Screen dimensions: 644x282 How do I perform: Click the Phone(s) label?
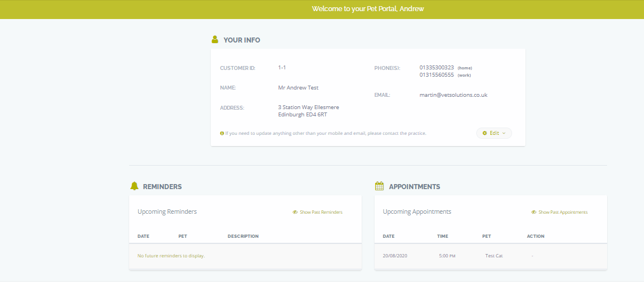(x=387, y=68)
